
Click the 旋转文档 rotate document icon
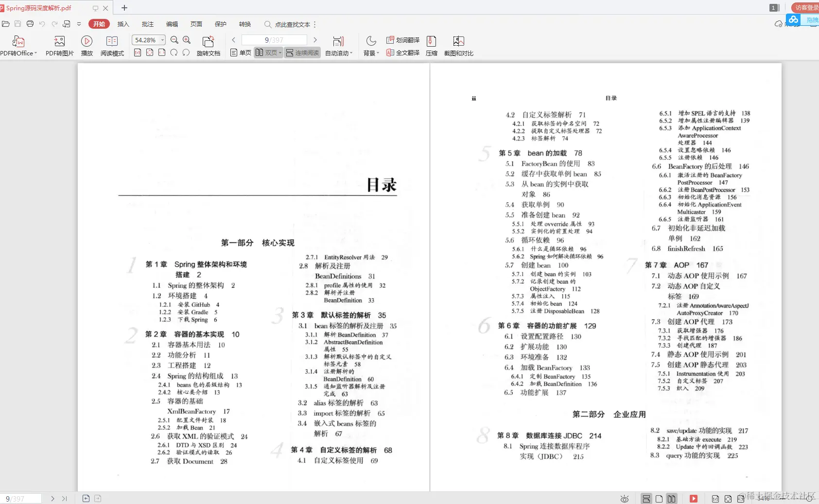(x=209, y=46)
